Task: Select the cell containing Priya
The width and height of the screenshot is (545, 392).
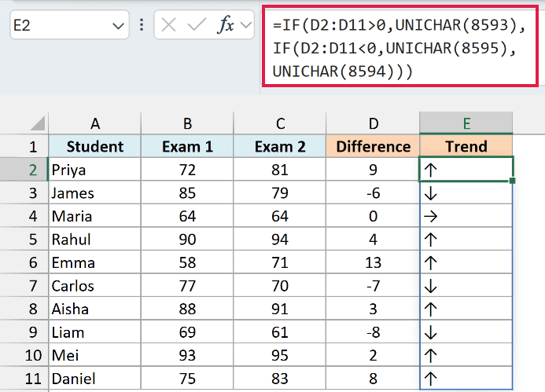Action: pos(95,170)
